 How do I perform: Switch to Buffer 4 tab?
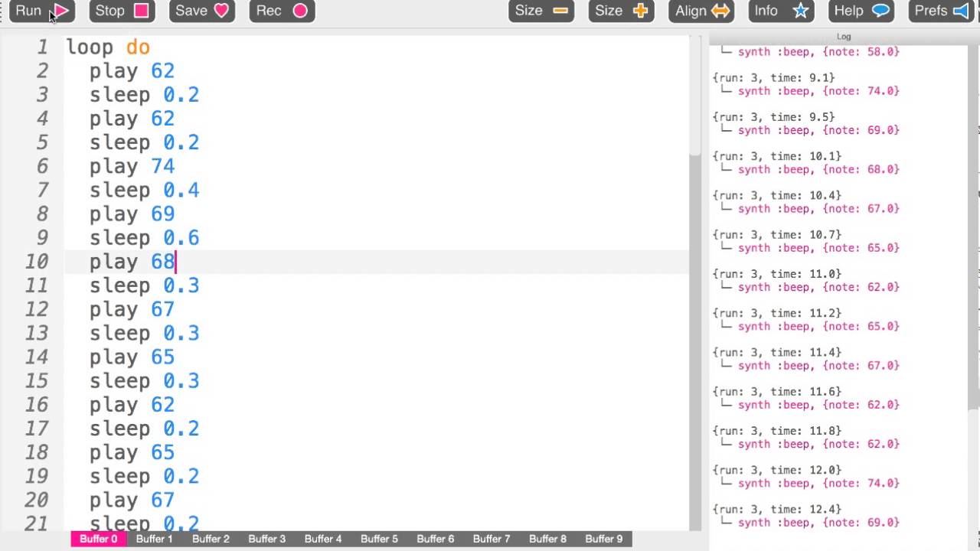(323, 539)
